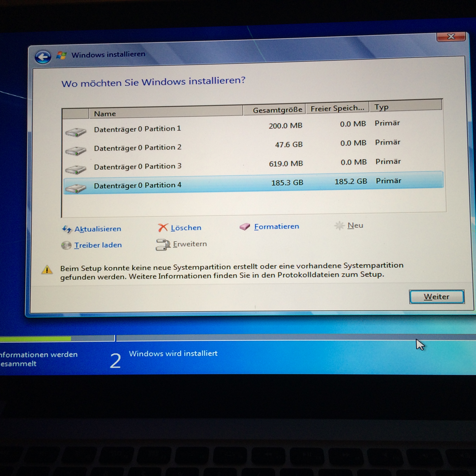The height and width of the screenshot is (476, 476).
Task: Click the Treiber laden link
Action: (98, 245)
